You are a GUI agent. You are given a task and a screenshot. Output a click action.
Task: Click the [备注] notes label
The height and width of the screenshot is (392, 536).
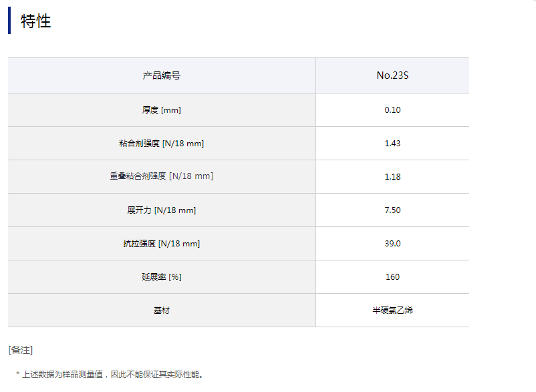pos(21,350)
